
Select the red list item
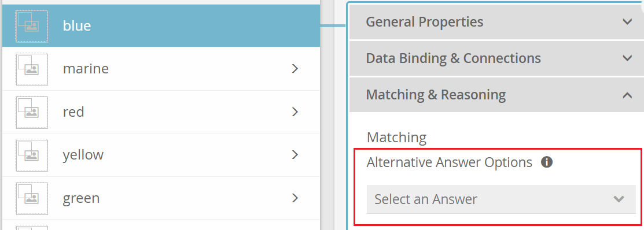(x=161, y=112)
